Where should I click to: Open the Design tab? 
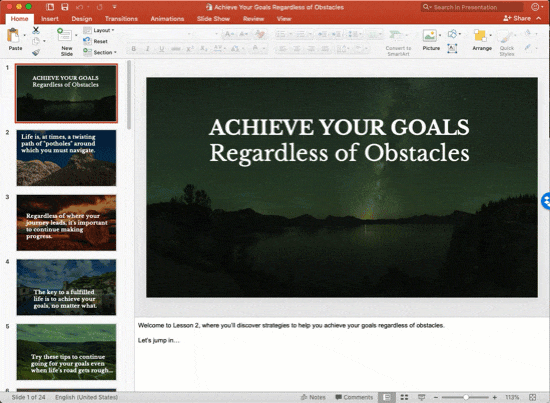coord(82,19)
